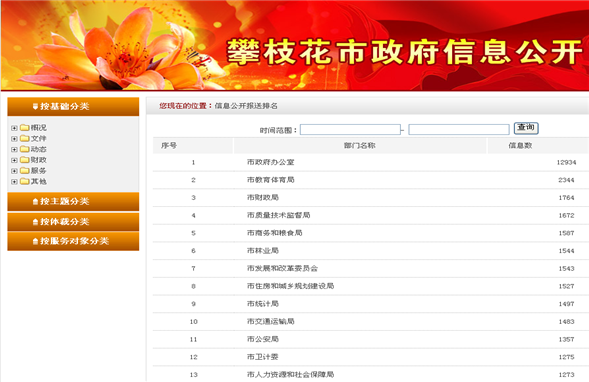Screen dimensions: 589x382
Task: Open the 按体裁分类 panel
Action: click(x=73, y=222)
